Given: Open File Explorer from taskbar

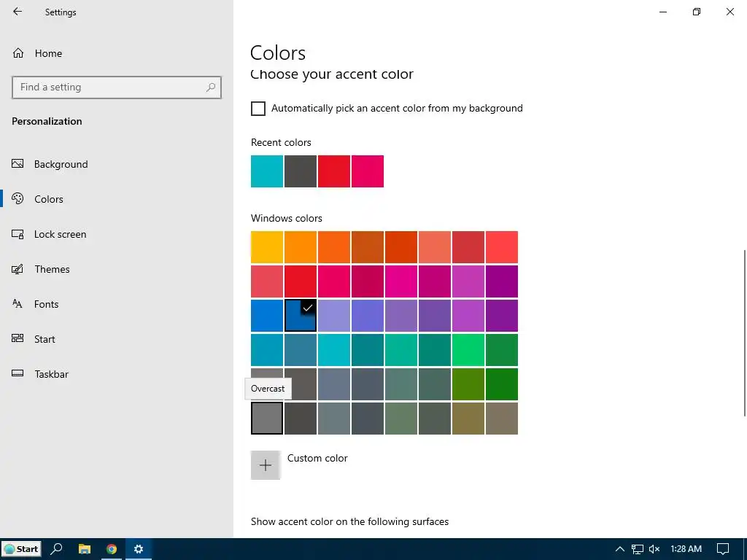Looking at the screenshot, I should pyautogui.click(x=85, y=549).
